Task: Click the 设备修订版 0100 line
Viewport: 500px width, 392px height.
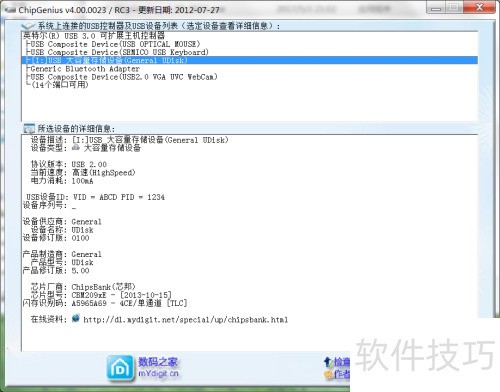Action: (x=56, y=238)
